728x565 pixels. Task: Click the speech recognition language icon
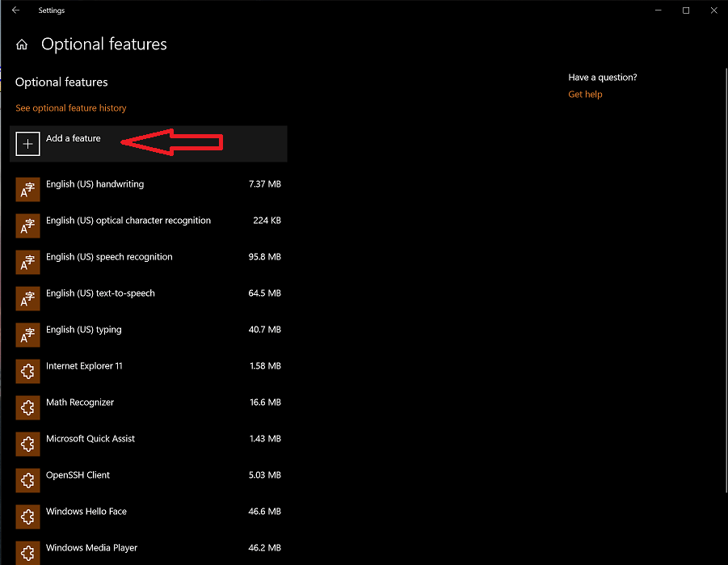tap(27, 262)
